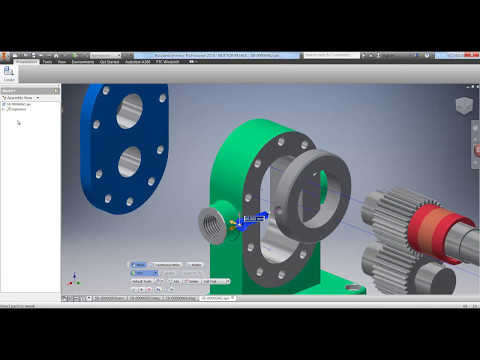Screen dimensions: 480x360
Task: Click the arrange vertically icon in tab bar
Action: tap(82, 298)
